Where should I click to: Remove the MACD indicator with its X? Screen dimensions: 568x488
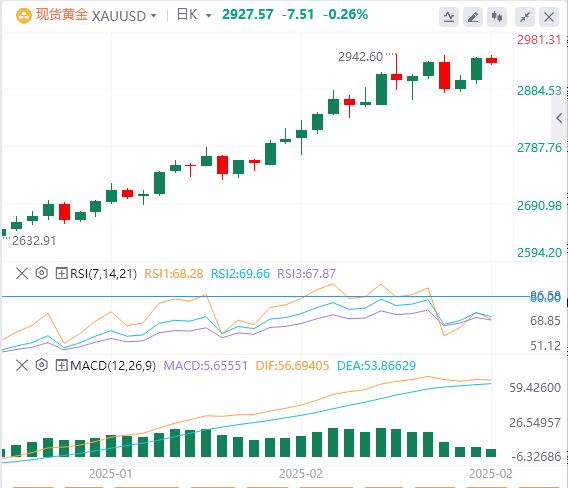[x=22, y=365]
